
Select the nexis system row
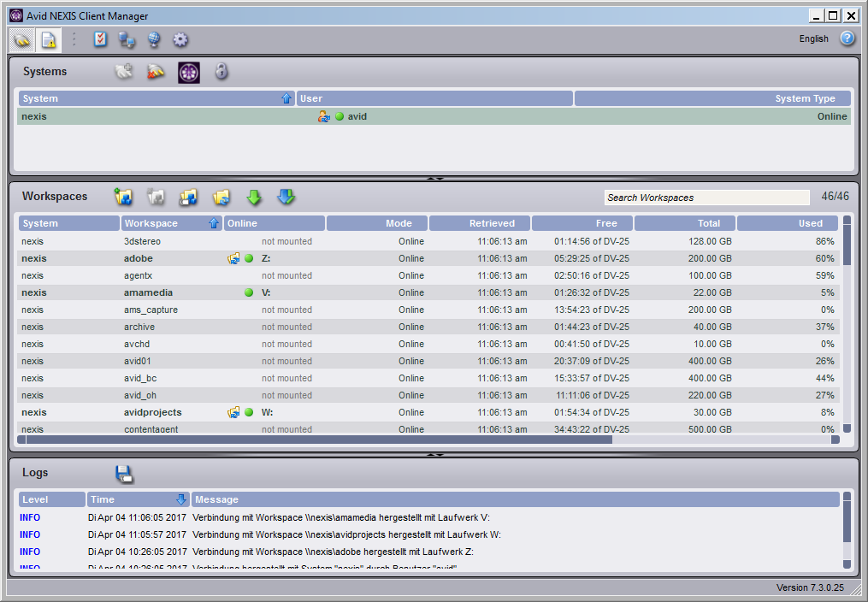[434, 116]
